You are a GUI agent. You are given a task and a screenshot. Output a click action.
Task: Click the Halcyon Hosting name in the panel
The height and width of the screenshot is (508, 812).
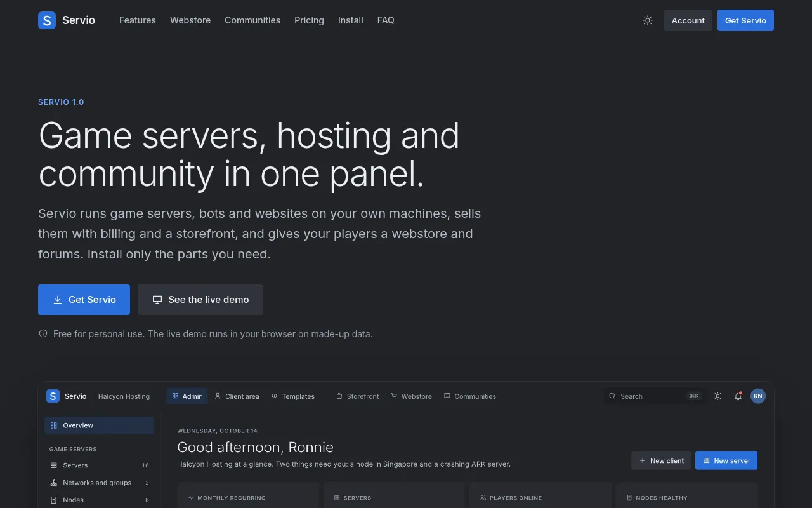(x=124, y=396)
